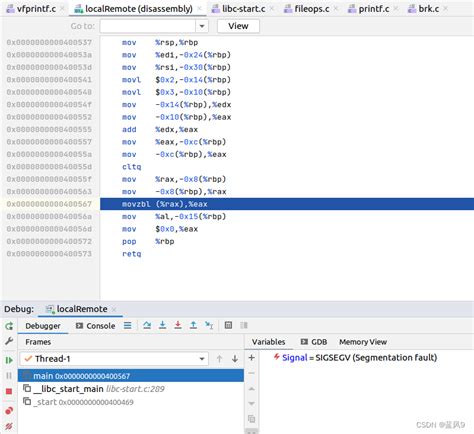Open View Breakpoints red circles icon
The height and width of the screenshot is (434, 474).
(x=9, y=411)
